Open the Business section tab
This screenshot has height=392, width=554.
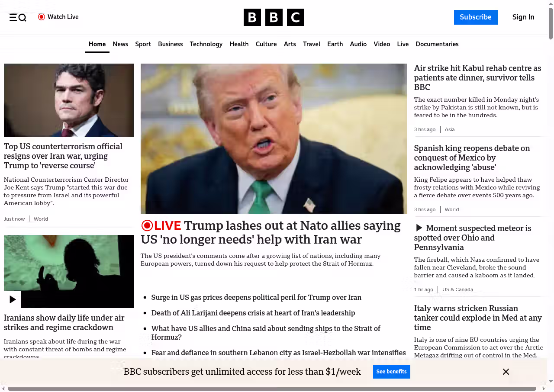click(170, 44)
